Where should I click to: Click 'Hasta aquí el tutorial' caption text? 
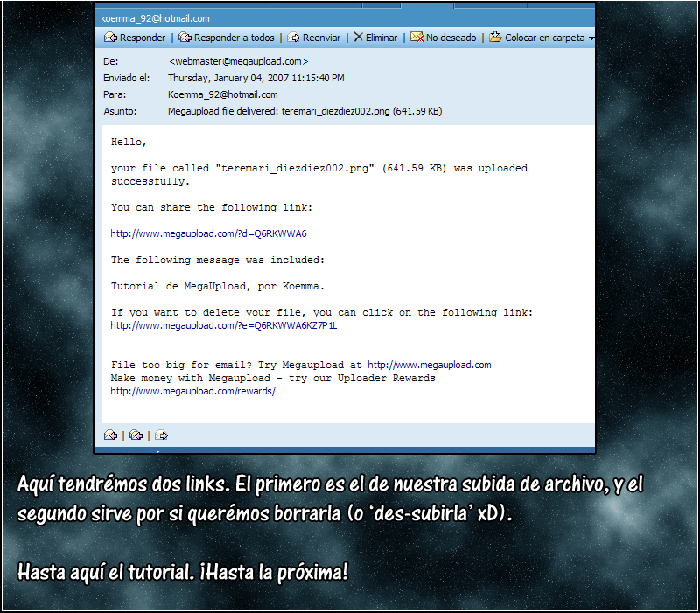(x=106, y=572)
